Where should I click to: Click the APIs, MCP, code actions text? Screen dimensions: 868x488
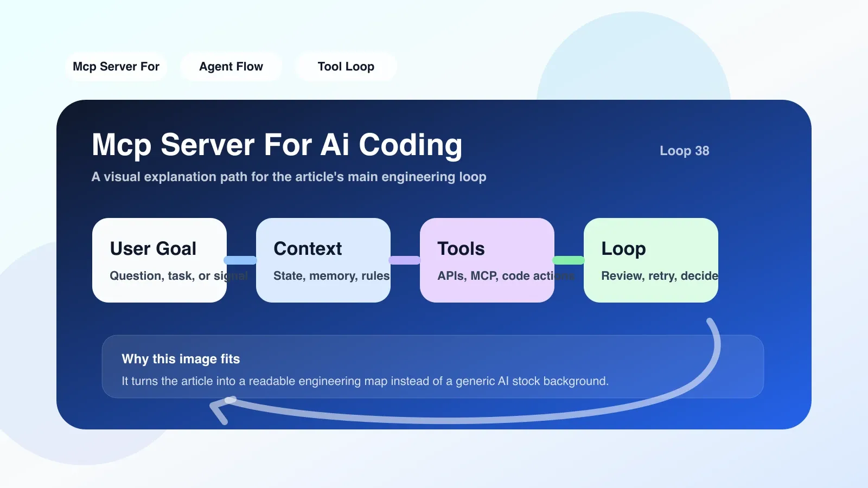click(506, 276)
